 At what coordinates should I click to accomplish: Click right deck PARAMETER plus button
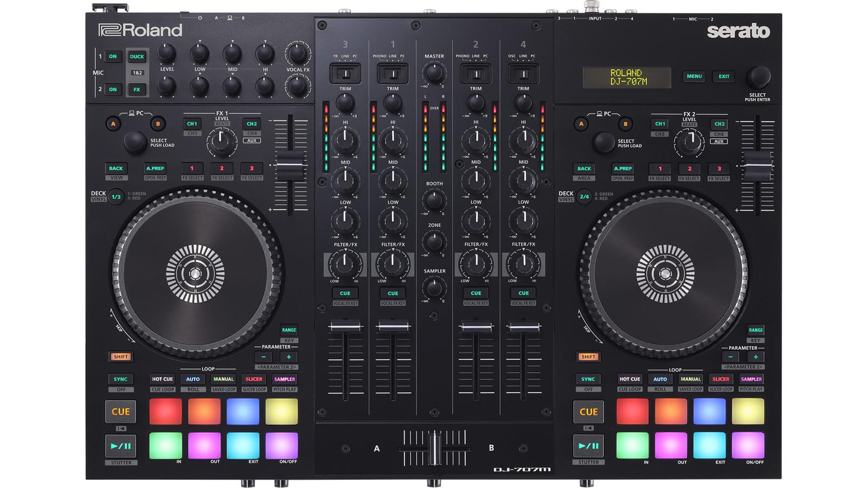756,357
